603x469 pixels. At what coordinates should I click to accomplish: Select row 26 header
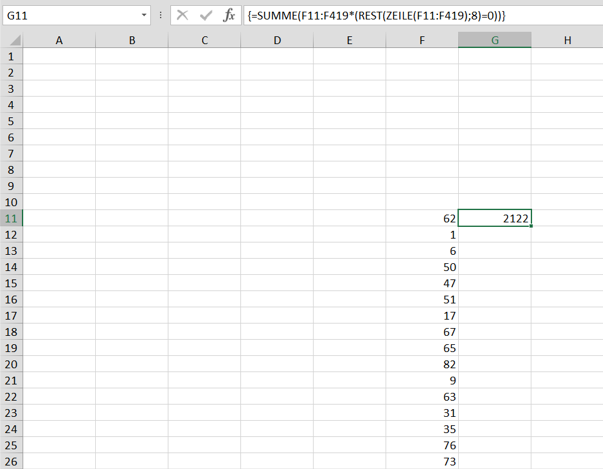coord(11,461)
